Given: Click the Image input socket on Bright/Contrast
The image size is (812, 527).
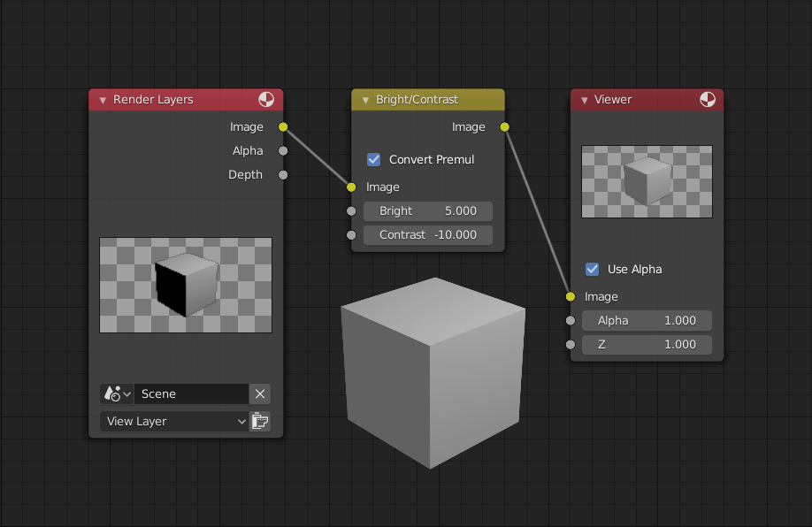Looking at the screenshot, I should pyautogui.click(x=351, y=187).
